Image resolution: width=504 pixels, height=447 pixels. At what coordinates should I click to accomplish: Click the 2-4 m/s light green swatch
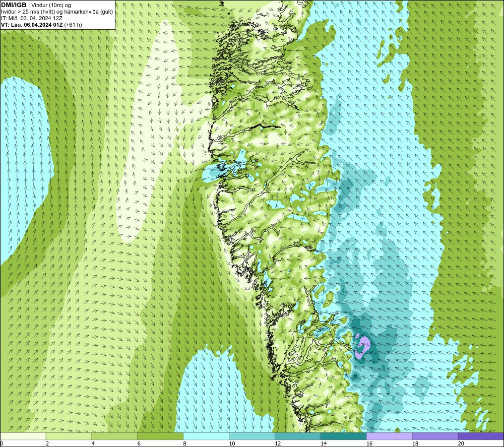[x=69, y=436]
